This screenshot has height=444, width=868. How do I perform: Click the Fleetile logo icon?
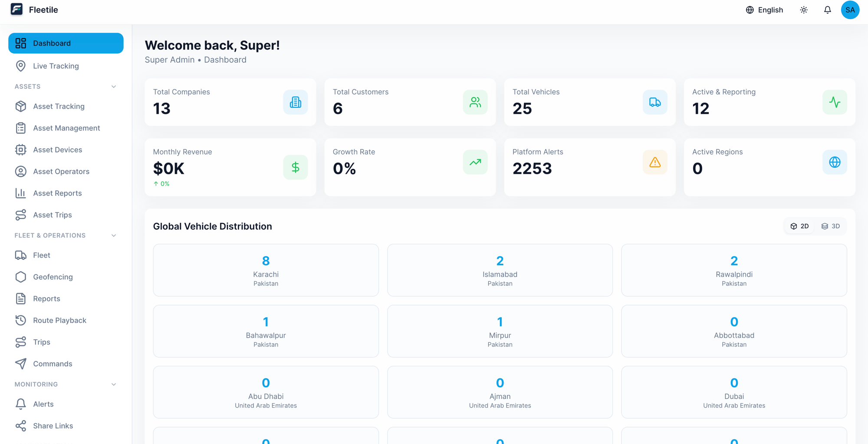click(x=16, y=9)
